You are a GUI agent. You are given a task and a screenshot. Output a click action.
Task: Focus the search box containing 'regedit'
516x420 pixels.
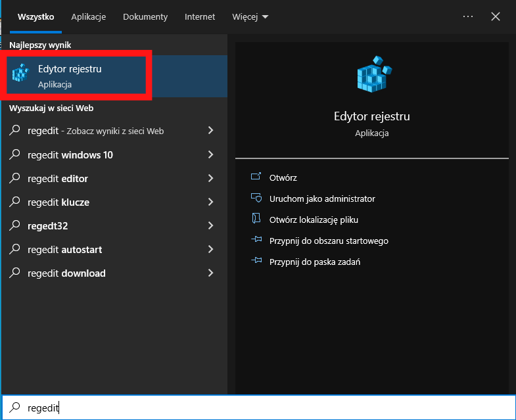pos(259,408)
